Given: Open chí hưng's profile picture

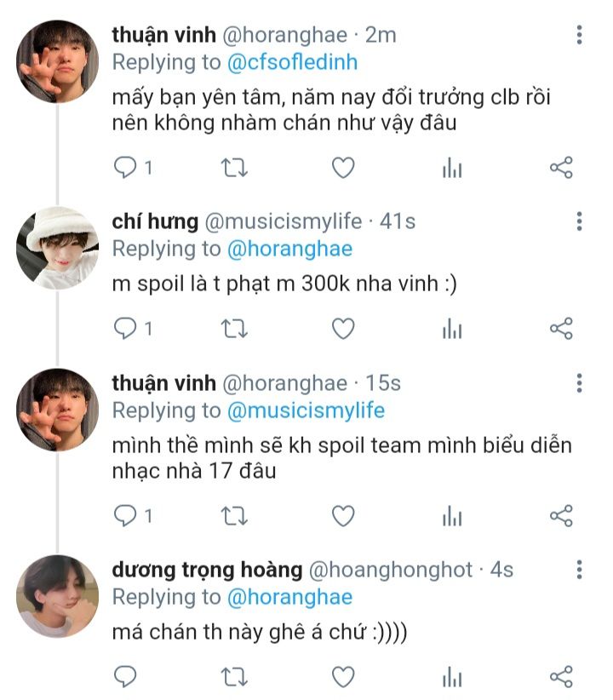Looking at the screenshot, I should pyautogui.click(x=57, y=246).
